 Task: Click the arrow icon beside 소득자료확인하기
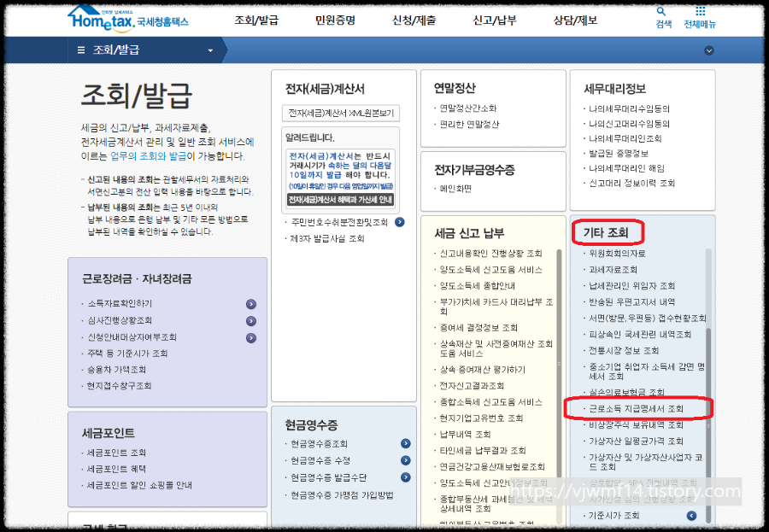pos(251,304)
